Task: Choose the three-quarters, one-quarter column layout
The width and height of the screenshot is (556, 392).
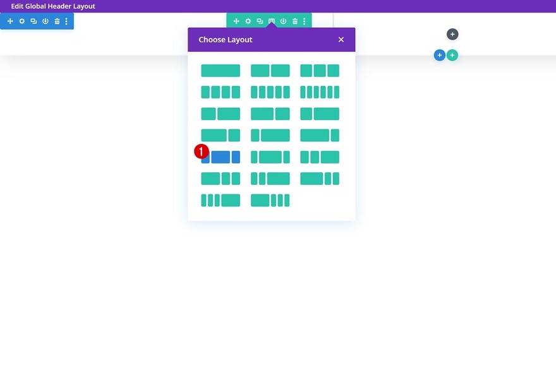Action: tap(320, 135)
